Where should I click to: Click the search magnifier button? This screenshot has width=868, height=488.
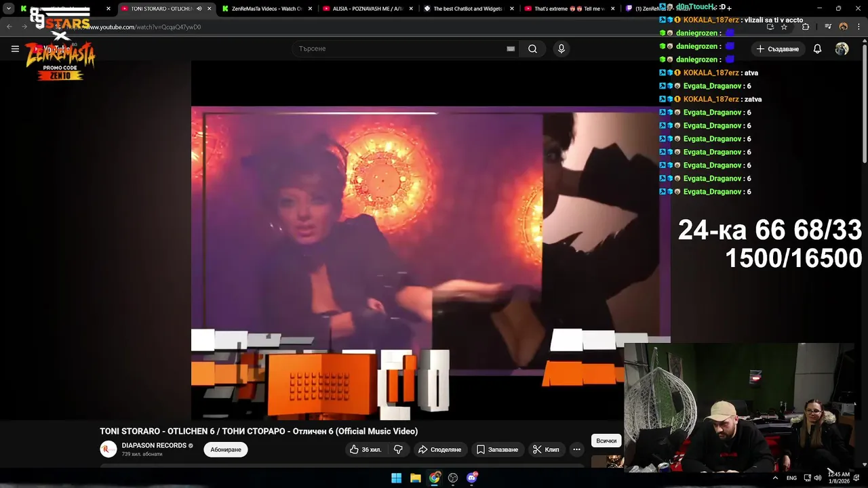pos(532,49)
